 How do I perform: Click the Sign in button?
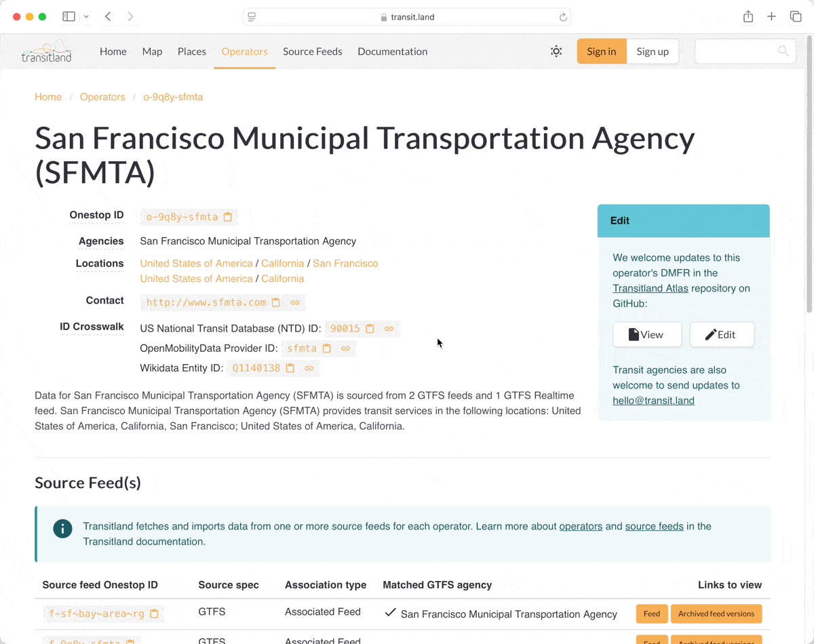coord(601,52)
